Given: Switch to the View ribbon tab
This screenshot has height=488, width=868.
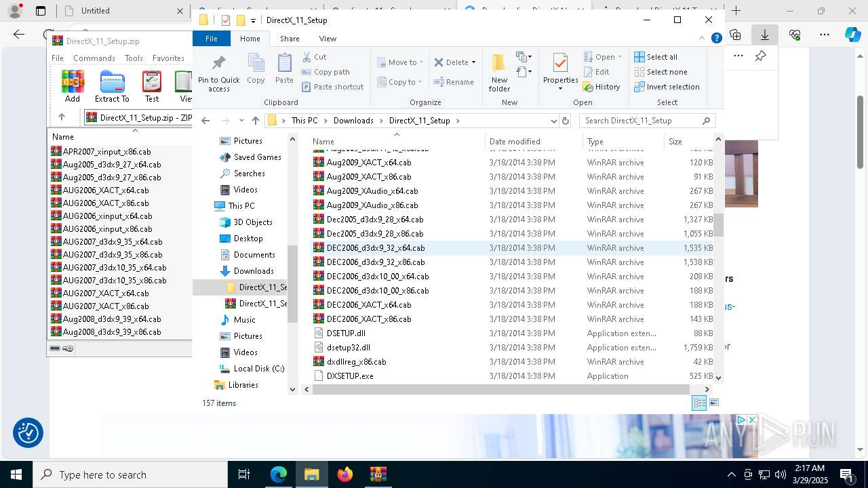Looking at the screenshot, I should (328, 39).
